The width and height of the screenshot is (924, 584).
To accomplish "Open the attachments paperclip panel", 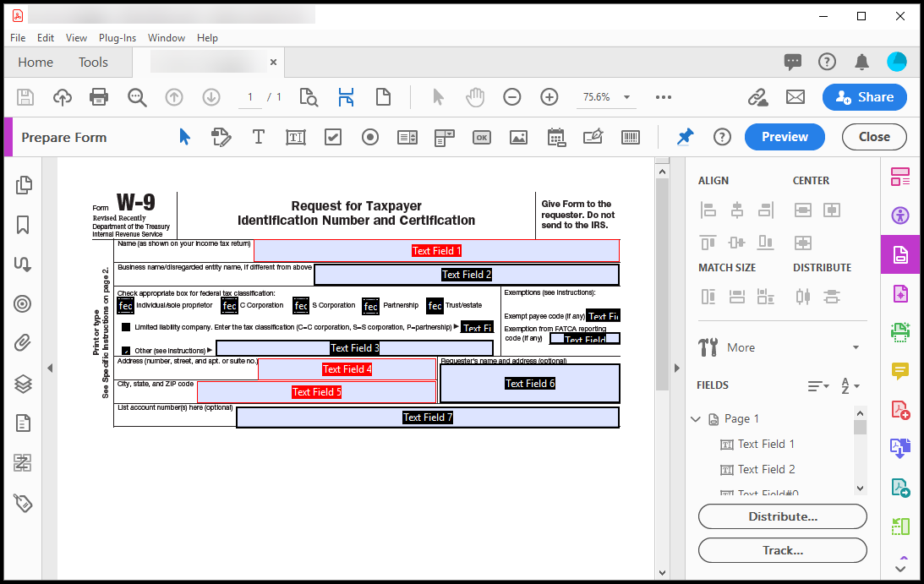I will click(x=23, y=343).
